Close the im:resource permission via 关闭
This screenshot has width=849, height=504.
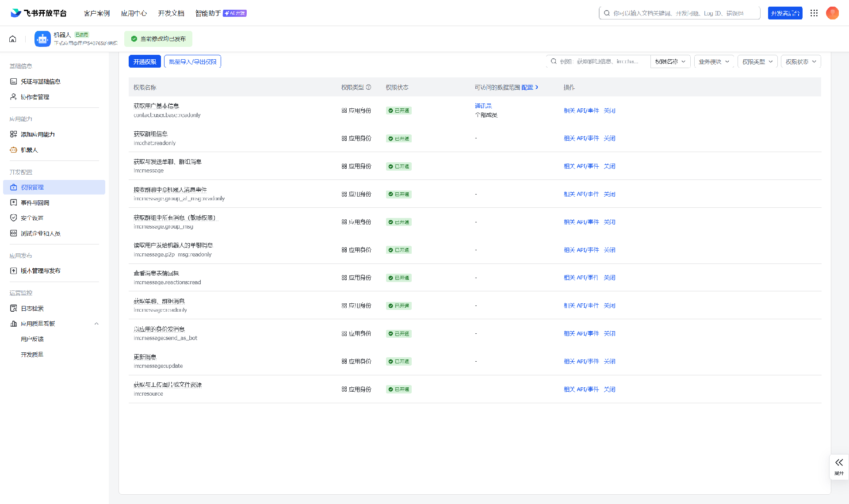(x=609, y=389)
